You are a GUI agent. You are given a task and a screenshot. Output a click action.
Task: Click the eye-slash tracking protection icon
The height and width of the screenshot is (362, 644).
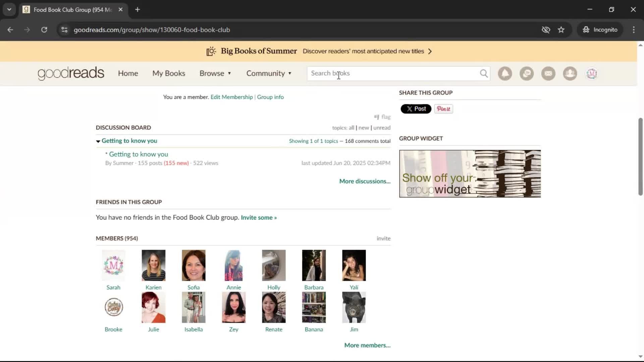(546, 30)
